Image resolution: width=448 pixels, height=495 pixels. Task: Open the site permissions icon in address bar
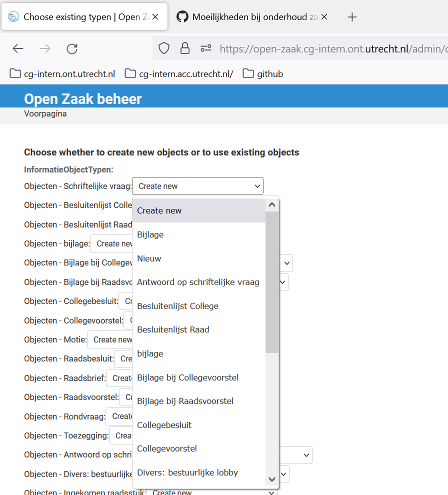click(206, 48)
